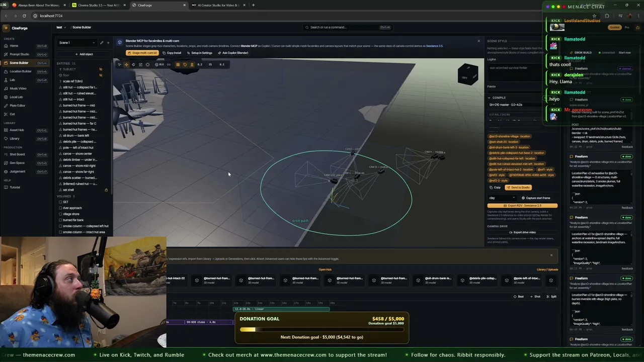Viewport: 644px width, 362px height.
Task: Click the CineForge logo icon
Action: click(7, 28)
